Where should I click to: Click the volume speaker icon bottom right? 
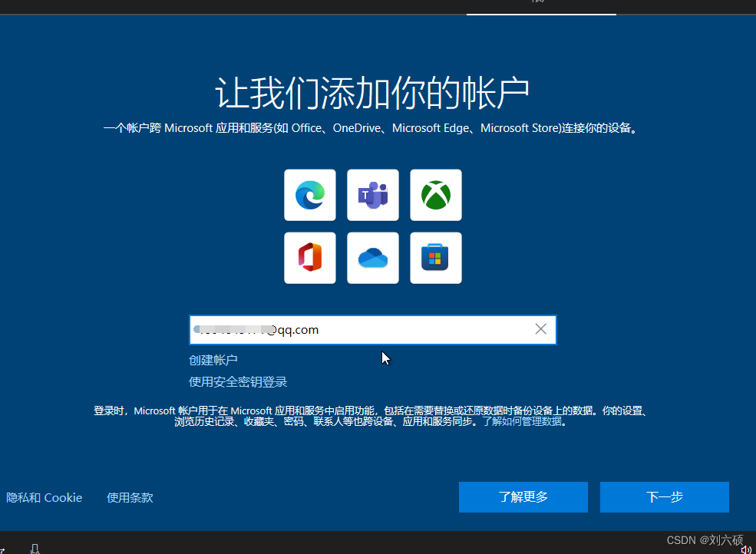746,548
